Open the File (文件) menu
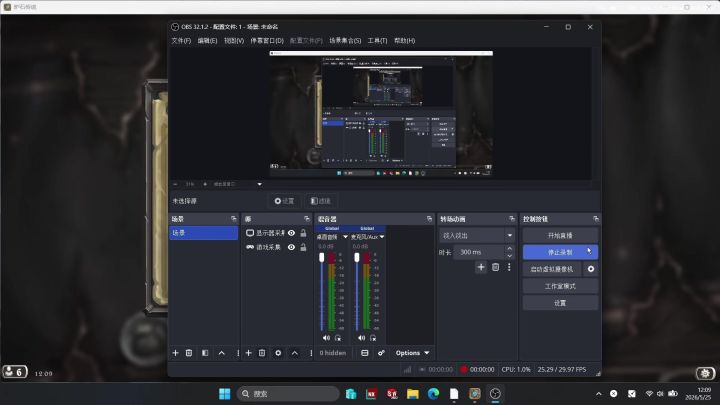Viewport: 720px width, 405px height. point(181,40)
